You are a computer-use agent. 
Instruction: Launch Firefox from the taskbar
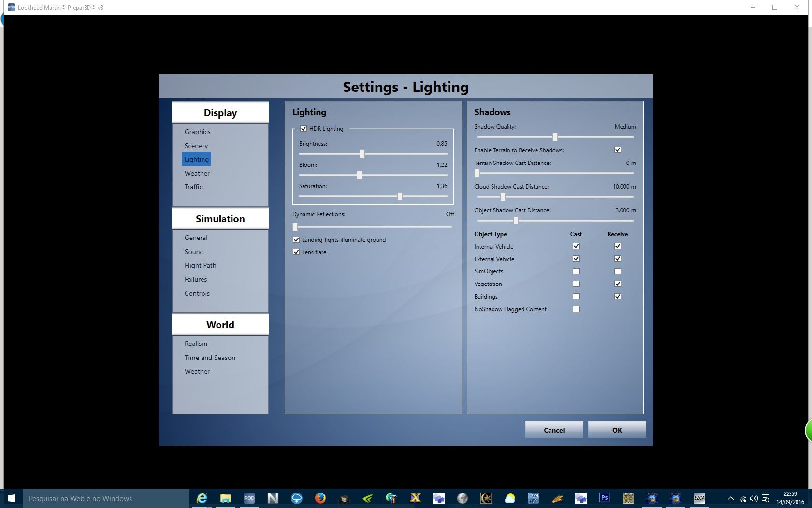point(320,498)
